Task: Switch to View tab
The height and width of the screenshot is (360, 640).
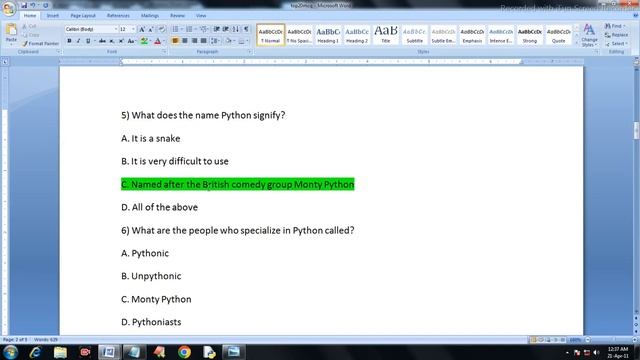Action: click(x=201, y=16)
